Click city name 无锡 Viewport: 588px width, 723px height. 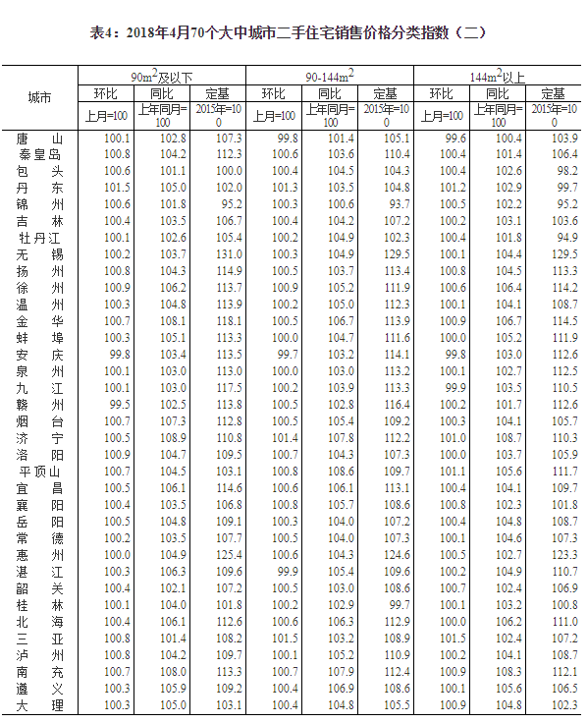[39, 254]
